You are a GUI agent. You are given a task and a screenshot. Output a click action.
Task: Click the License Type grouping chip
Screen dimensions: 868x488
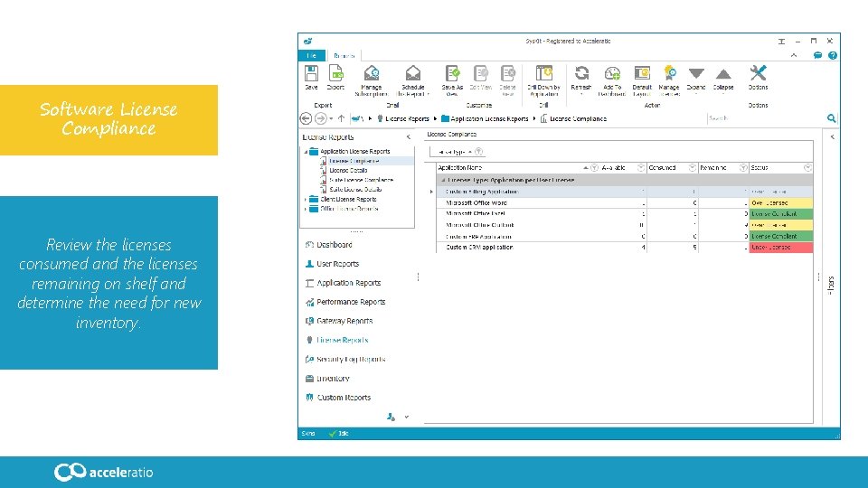[458, 152]
